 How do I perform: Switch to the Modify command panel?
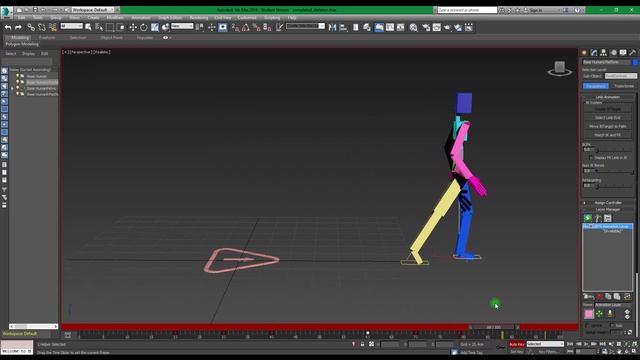(x=594, y=53)
